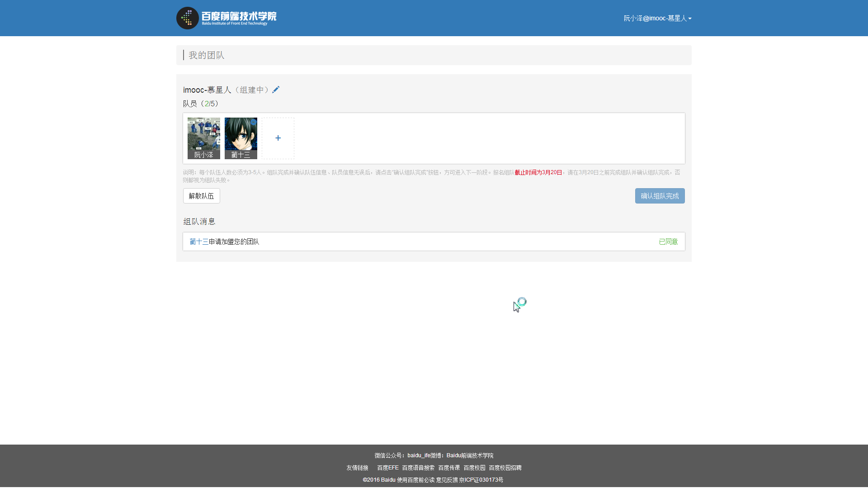Click the 百度传课 footer link

(x=449, y=468)
